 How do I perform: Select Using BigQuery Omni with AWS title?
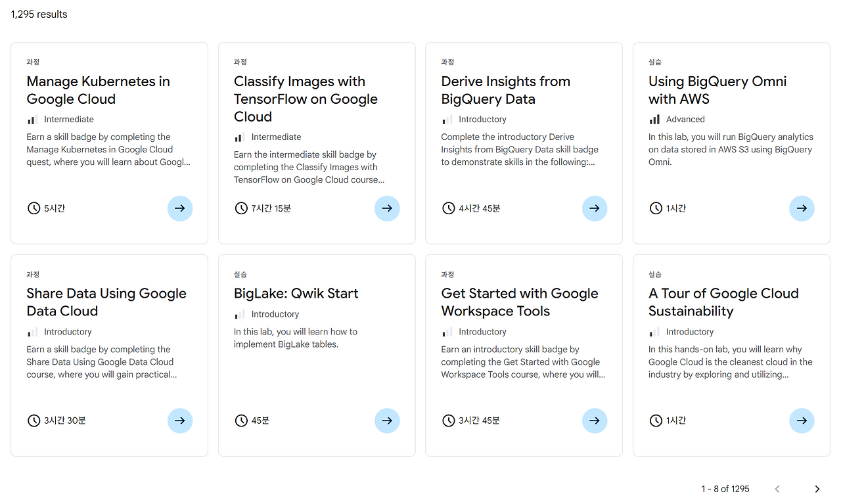click(x=717, y=90)
